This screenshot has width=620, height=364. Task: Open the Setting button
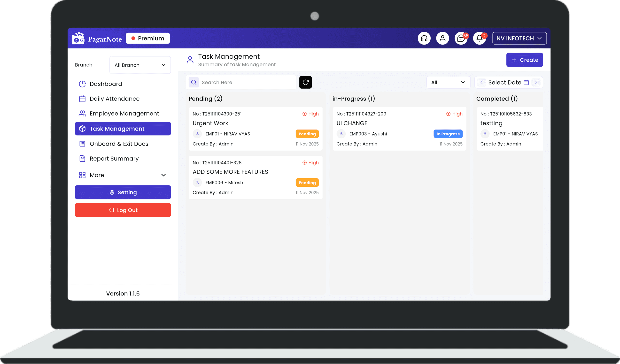123,192
